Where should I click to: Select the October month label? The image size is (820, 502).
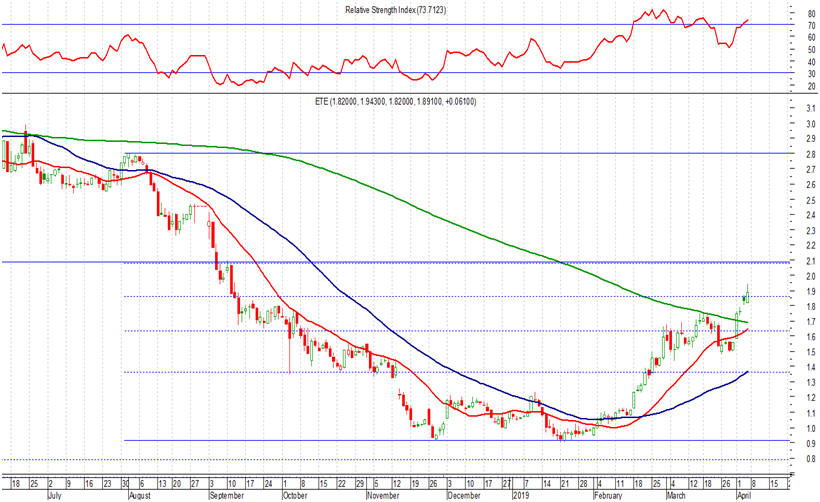[x=295, y=495]
